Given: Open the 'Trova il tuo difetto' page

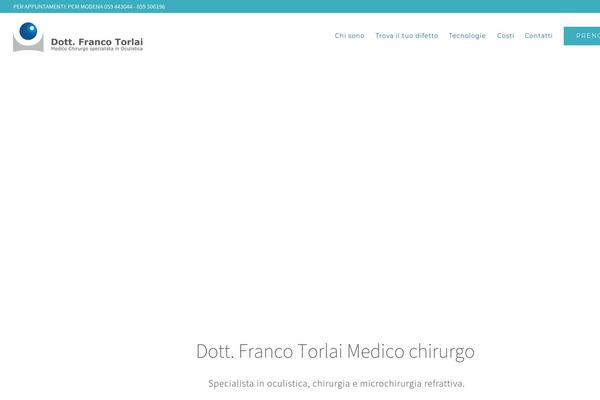Looking at the screenshot, I should pos(406,36).
